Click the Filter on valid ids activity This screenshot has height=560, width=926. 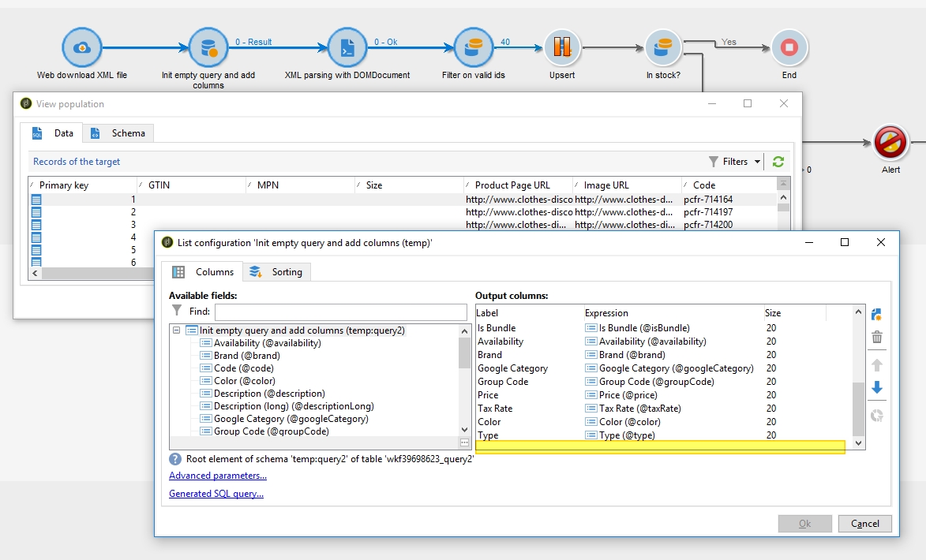473,48
